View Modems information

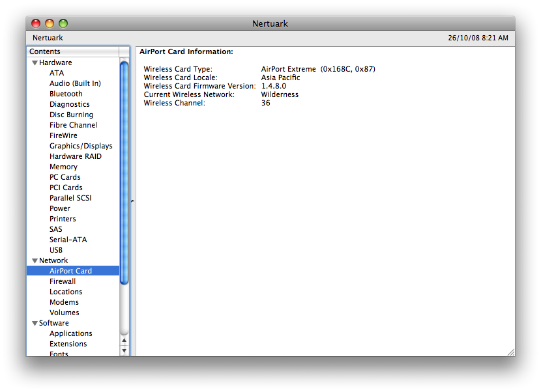coord(64,302)
